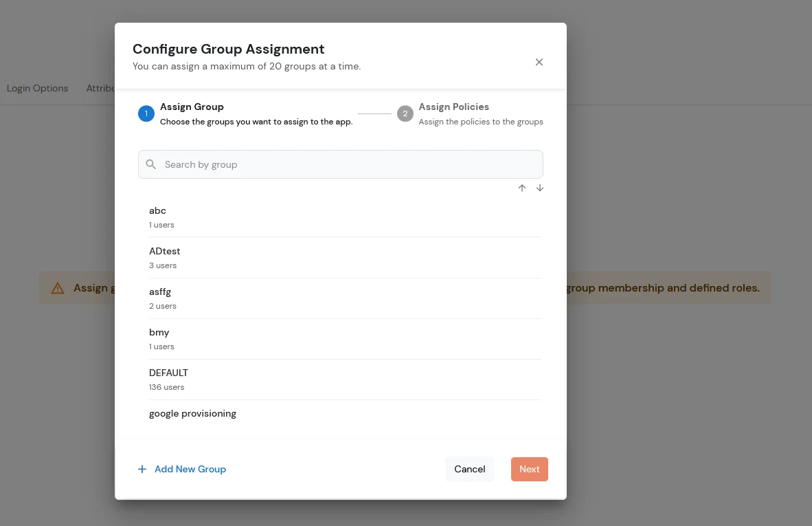Dismiss the dialog with the X icon
This screenshot has width=812, height=526.
pos(539,62)
